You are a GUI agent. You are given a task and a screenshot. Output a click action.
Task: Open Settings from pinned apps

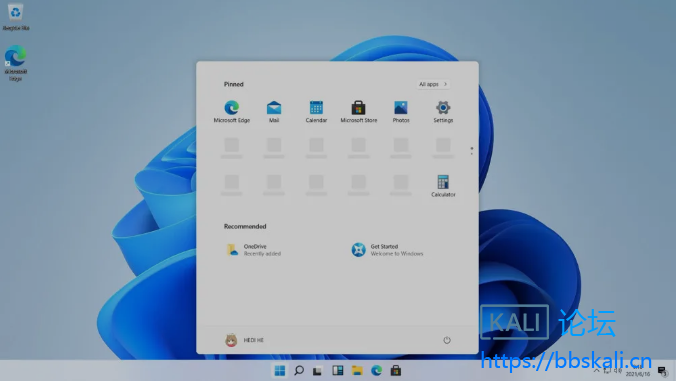443,111
